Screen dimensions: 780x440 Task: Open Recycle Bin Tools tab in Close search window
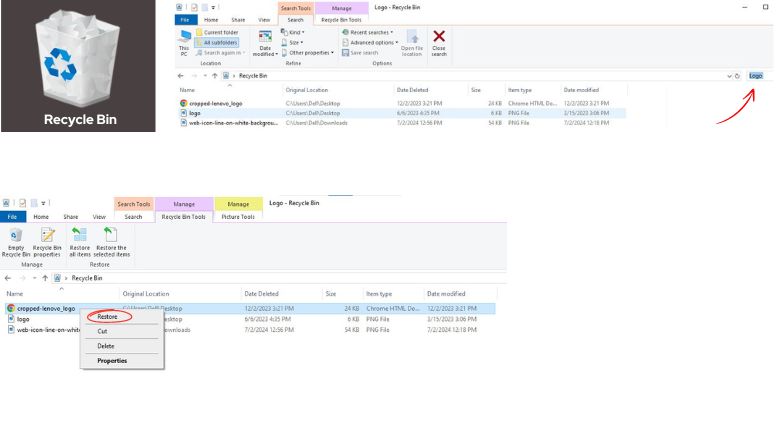point(341,20)
